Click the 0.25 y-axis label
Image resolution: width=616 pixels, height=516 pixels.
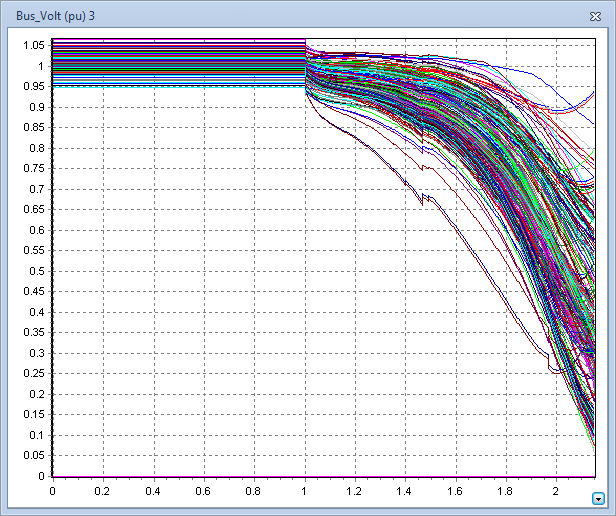point(34,373)
